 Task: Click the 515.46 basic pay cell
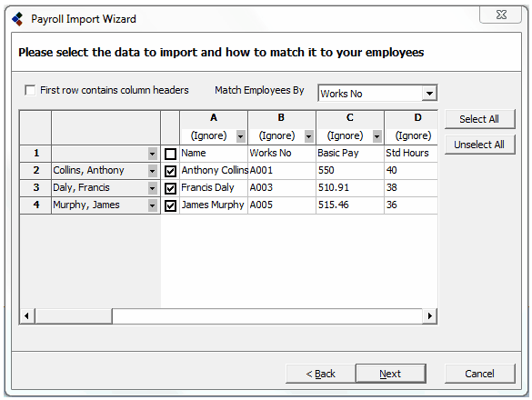350,205
